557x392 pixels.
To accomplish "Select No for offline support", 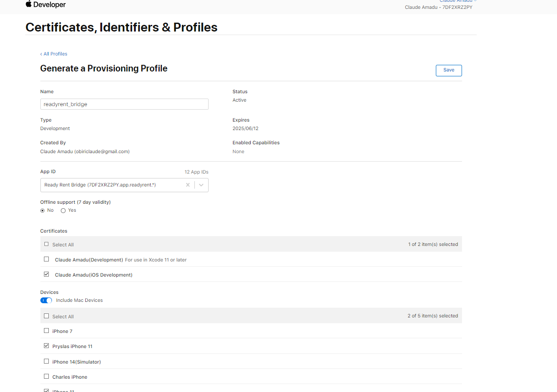I will tap(43, 210).
